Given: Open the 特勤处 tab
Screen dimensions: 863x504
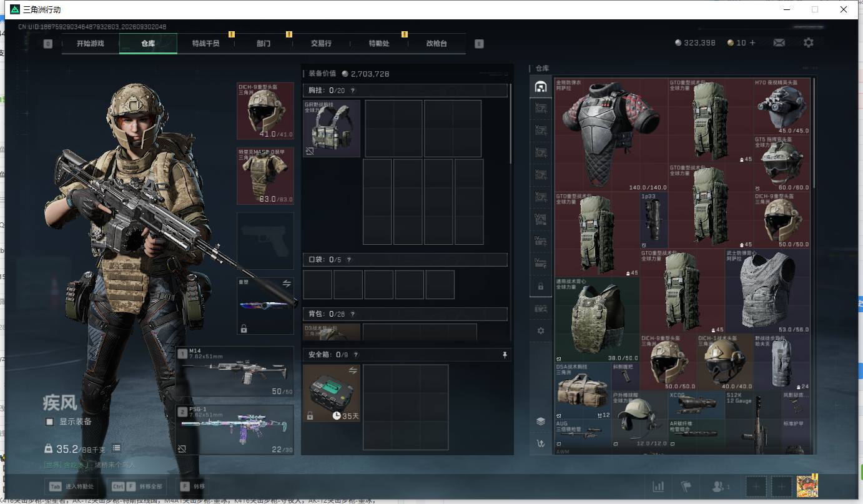Looking at the screenshot, I should (379, 44).
